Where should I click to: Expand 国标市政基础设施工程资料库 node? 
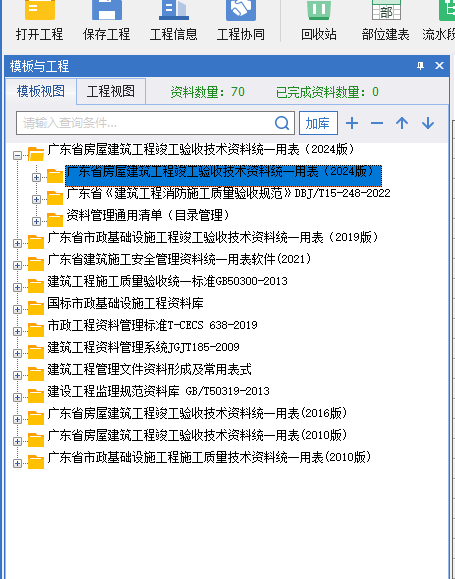(17, 309)
